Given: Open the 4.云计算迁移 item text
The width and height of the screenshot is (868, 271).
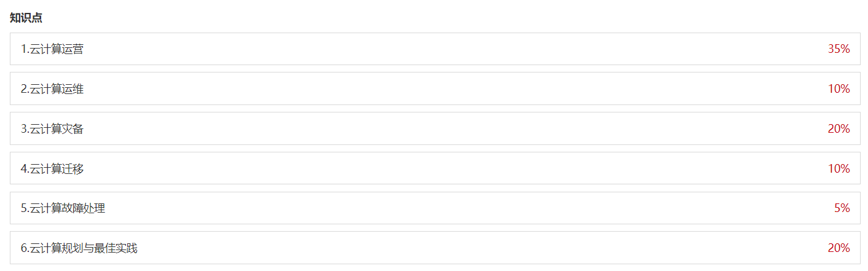Looking at the screenshot, I should point(52,168).
